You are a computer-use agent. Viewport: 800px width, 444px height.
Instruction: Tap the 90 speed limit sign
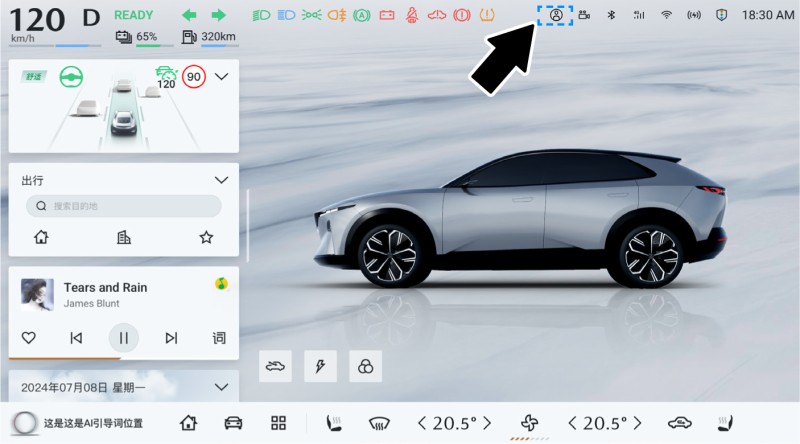[194, 77]
